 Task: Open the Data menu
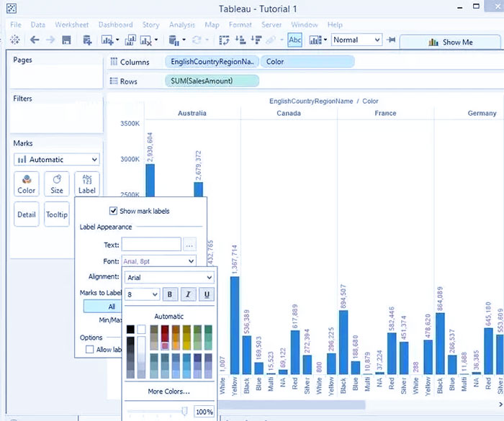coord(38,24)
